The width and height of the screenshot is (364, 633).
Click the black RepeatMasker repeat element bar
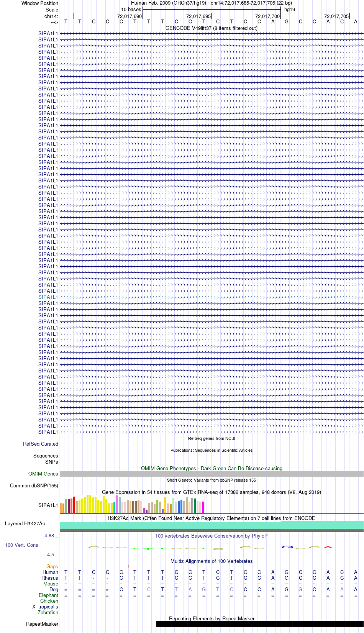point(260,624)
